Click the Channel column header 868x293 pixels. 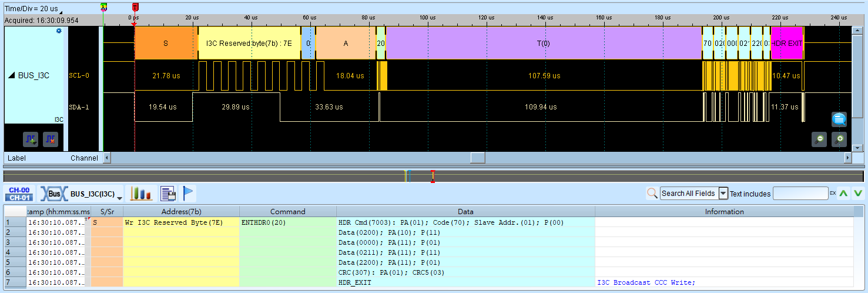tap(84, 158)
